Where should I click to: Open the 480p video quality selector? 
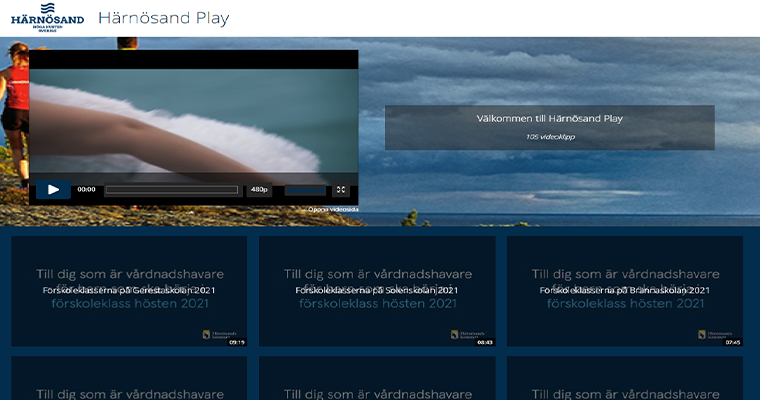(259, 190)
